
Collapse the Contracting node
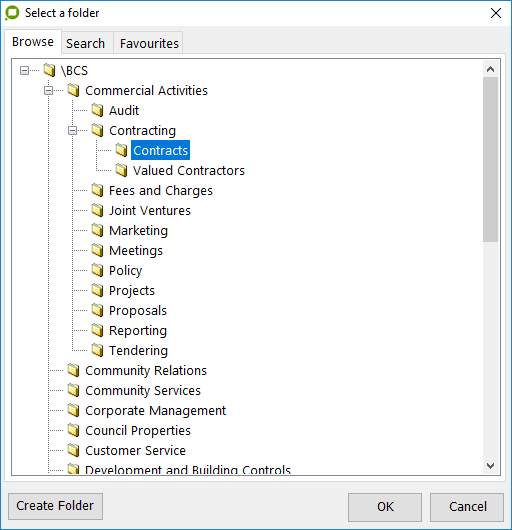pyautogui.click(x=72, y=130)
